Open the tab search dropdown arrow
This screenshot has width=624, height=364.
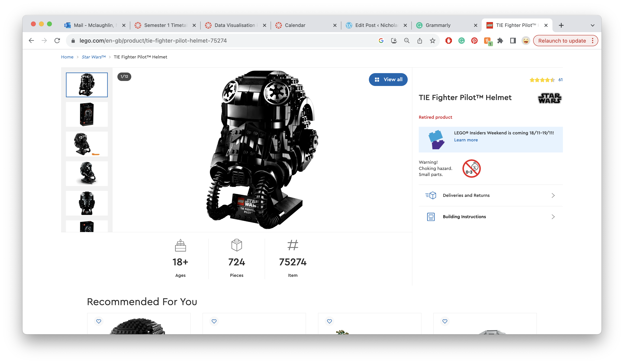[592, 25]
